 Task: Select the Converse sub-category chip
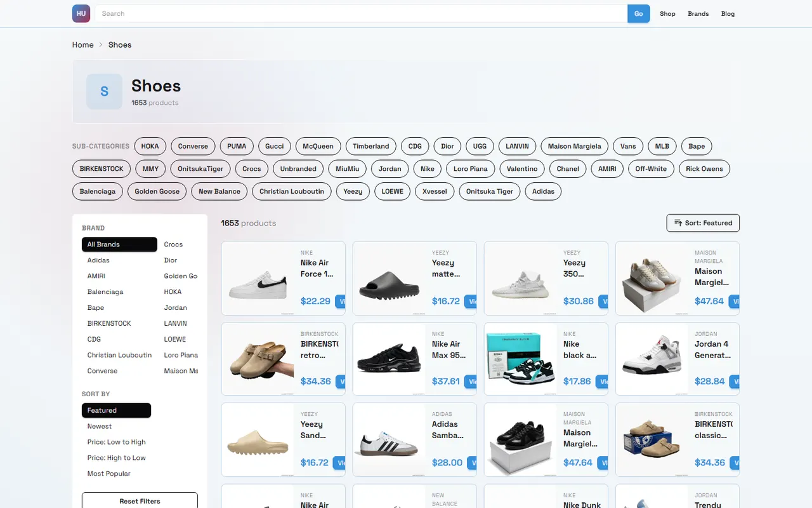point(193,146)
